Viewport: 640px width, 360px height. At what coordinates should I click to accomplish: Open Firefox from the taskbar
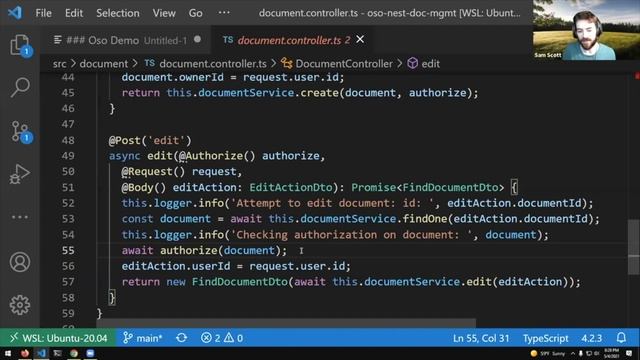pyautogui.click(x=24, y=353)
